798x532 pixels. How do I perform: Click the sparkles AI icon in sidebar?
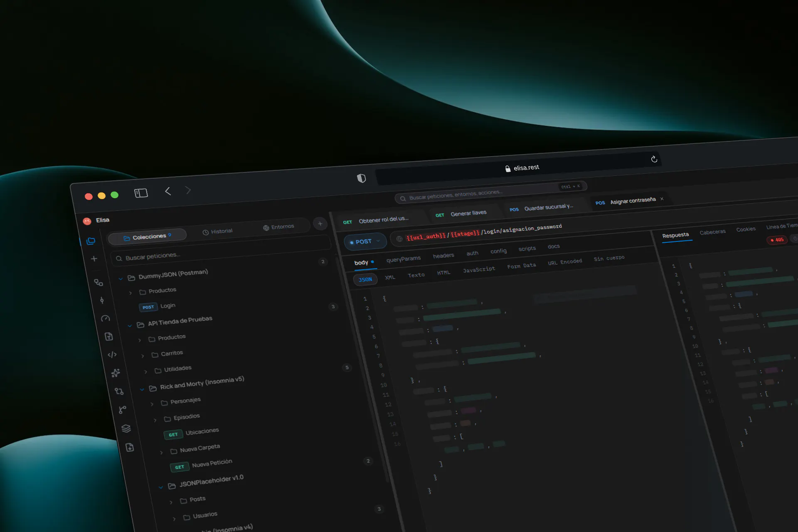[116, 373]
